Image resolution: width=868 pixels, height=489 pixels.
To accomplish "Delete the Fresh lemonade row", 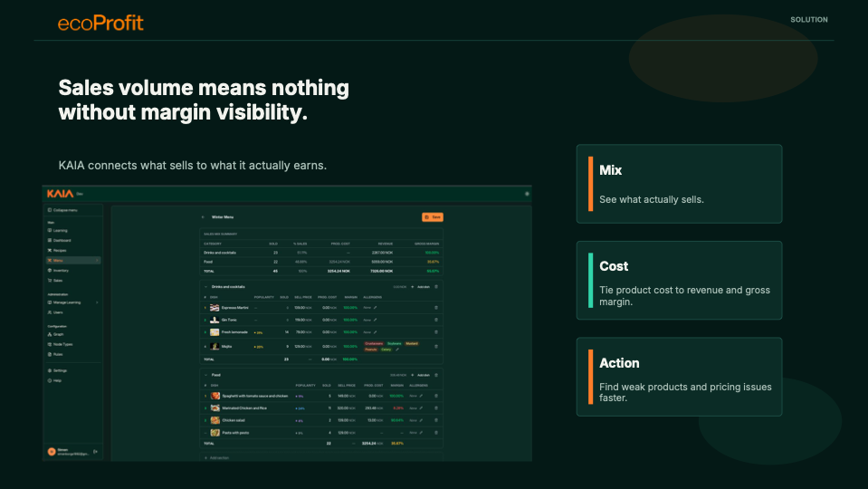I will (436, 332).
